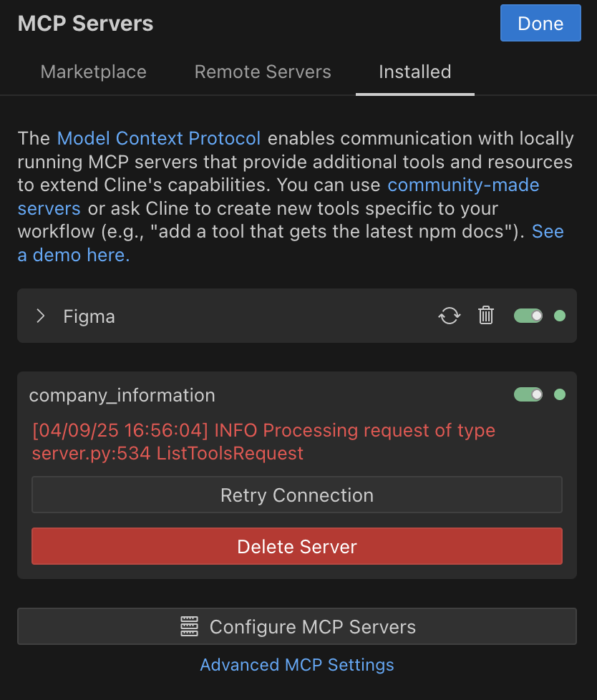This screenshot has width=597, height=700.
Task: Click company_information green status dot
Action: [x=560, y=394]
